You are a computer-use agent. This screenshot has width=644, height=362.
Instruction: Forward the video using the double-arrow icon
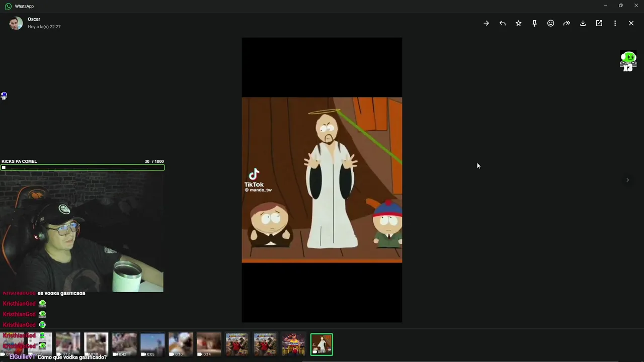(567, 23)
